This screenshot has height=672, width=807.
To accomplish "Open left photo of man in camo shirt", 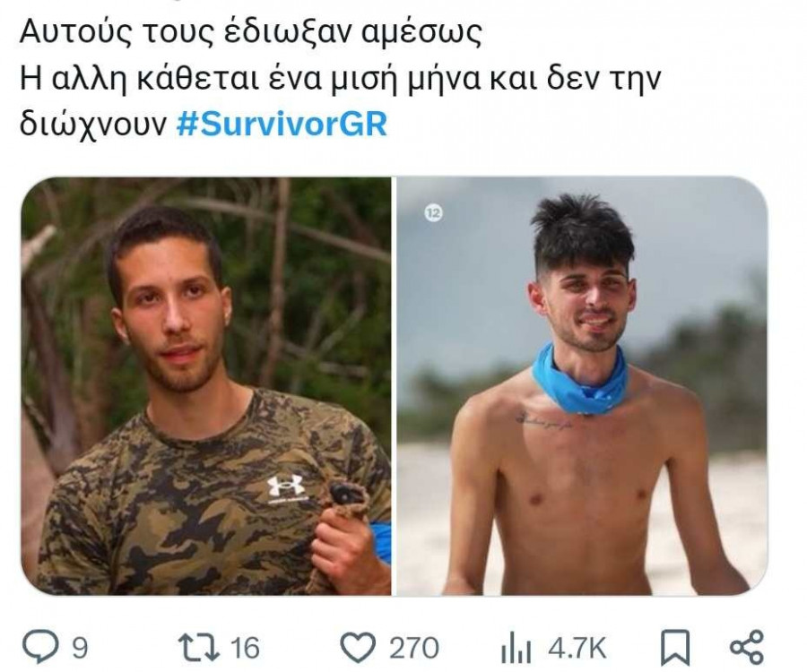I will pyautogui.click(x=206, y=386).
